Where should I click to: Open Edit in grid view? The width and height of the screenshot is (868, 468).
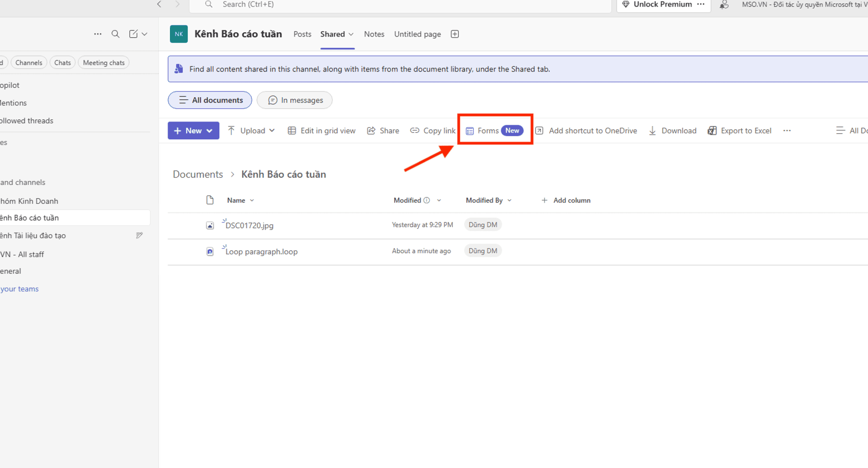click(322, 130)
